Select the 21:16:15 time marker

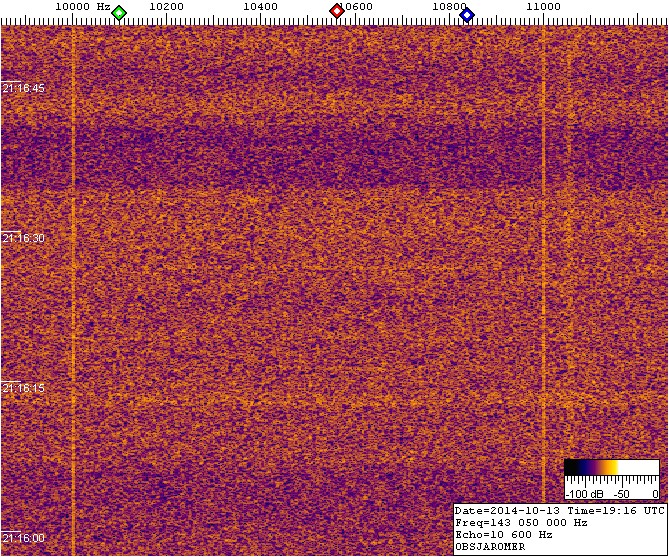click(24, 388)
